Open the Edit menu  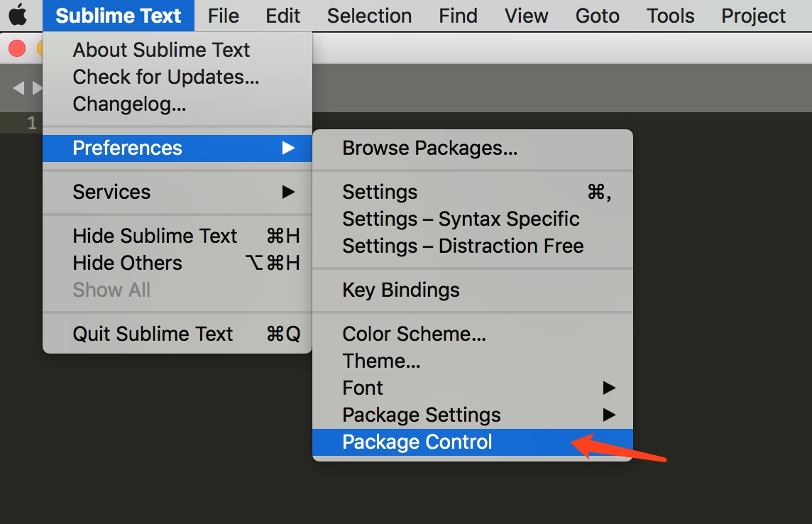(x=282, y=16)
